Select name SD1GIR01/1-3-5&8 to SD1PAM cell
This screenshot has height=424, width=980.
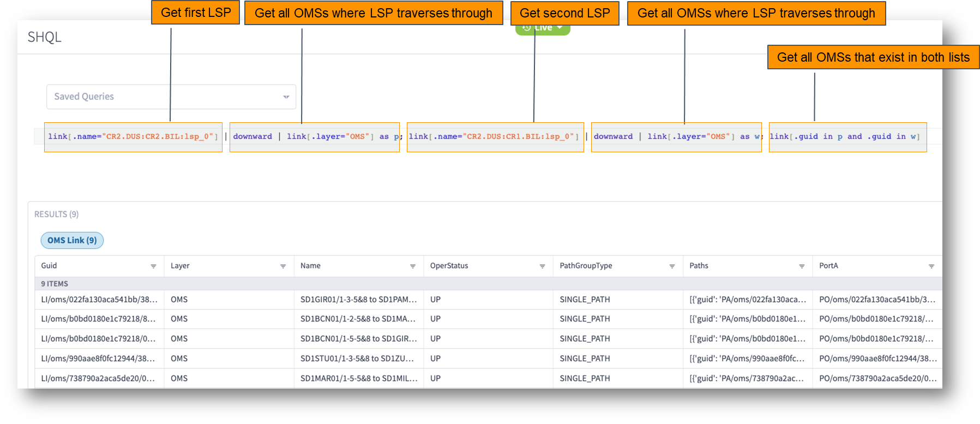[359, 300]
